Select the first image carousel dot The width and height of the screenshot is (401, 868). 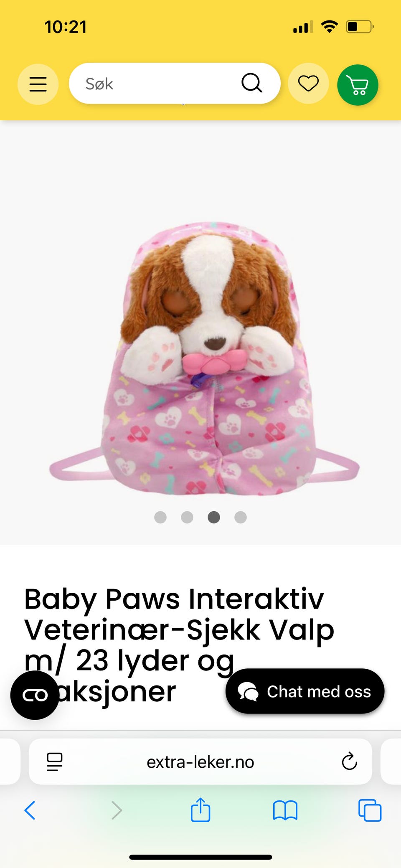(x=160, y=517)
